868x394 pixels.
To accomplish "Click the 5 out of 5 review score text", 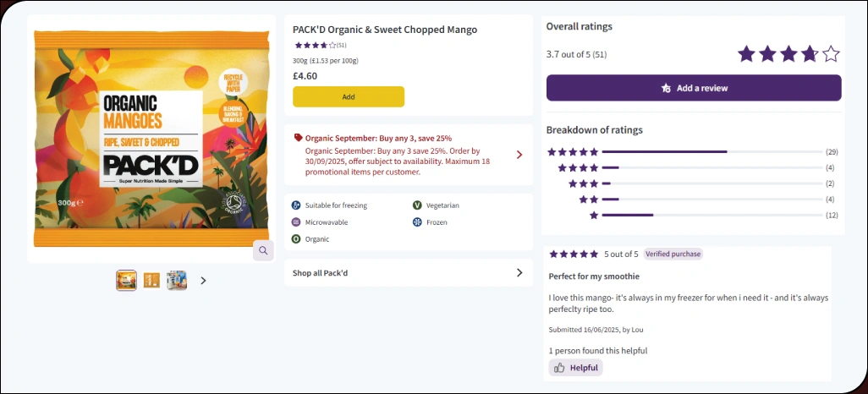I will (621, 254).
